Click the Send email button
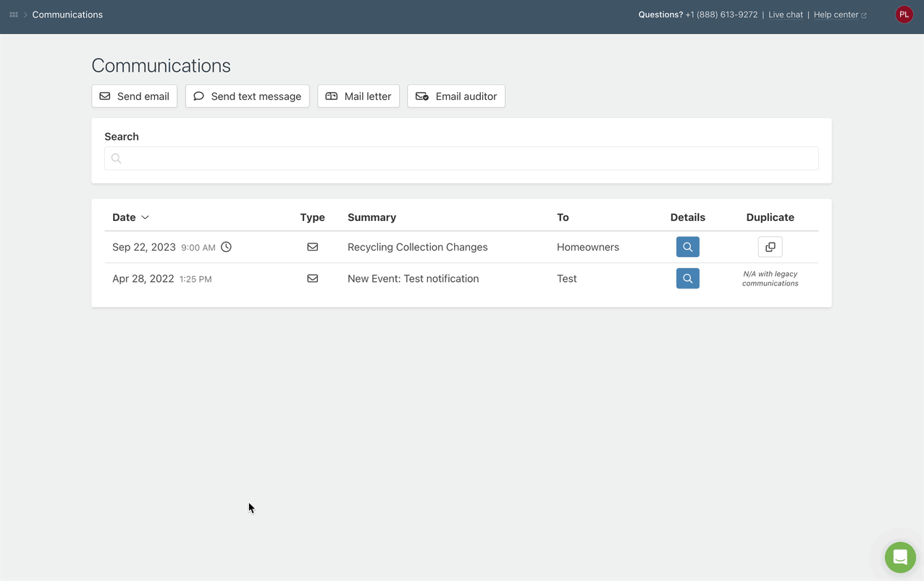 [x=135, y=96]
